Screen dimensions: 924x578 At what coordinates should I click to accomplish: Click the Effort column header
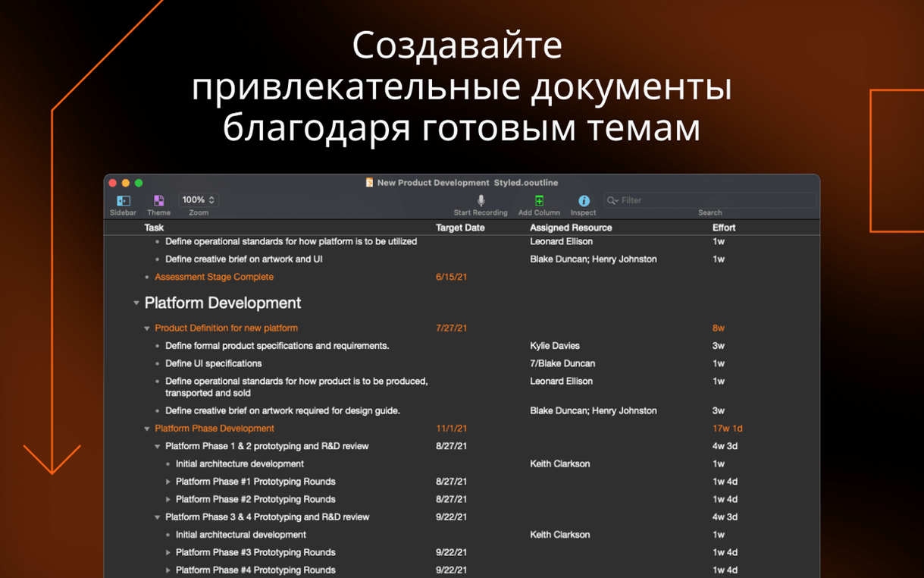click(724, 228)
